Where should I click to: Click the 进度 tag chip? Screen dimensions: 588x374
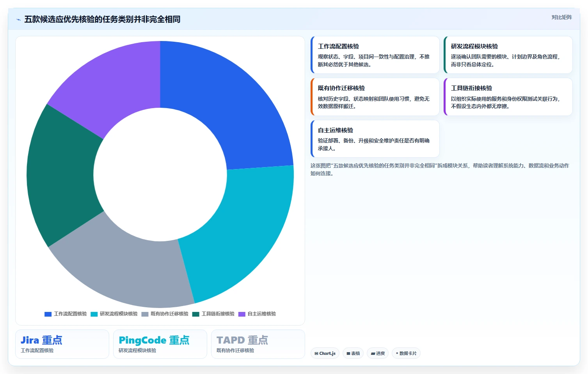point(378,353)
